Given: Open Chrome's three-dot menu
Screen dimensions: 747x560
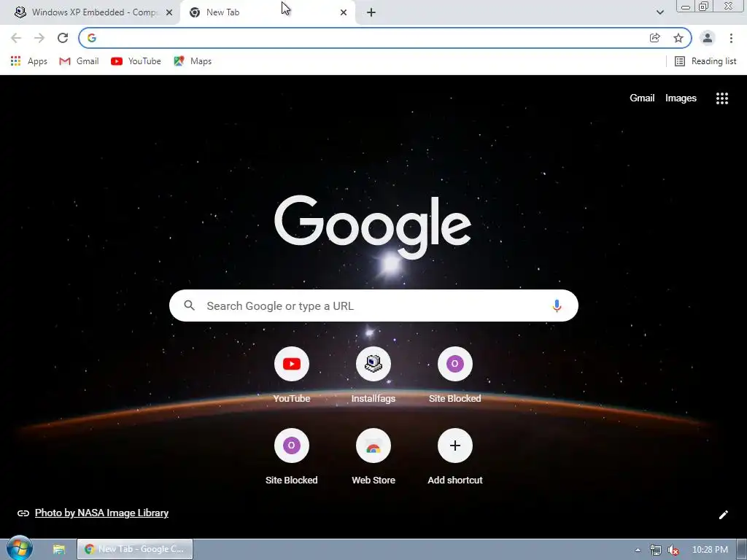Looking at the screenshot, I should (731, 38).
